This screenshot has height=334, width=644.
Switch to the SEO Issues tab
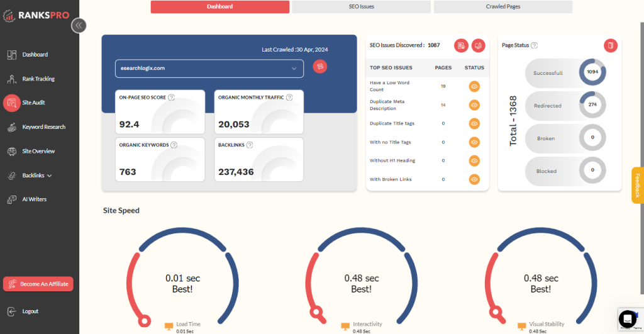(x=362, y=6)
